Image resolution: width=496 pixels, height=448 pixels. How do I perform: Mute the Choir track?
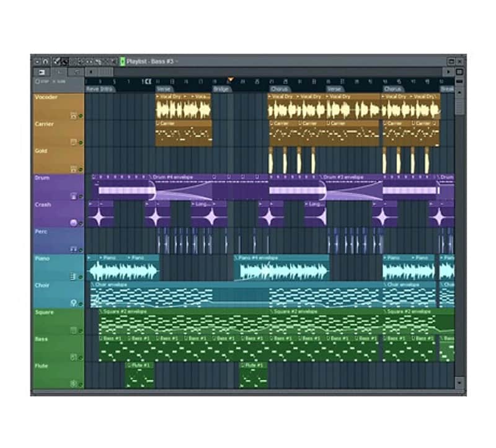pyautogui.click(x=81, y=304)
